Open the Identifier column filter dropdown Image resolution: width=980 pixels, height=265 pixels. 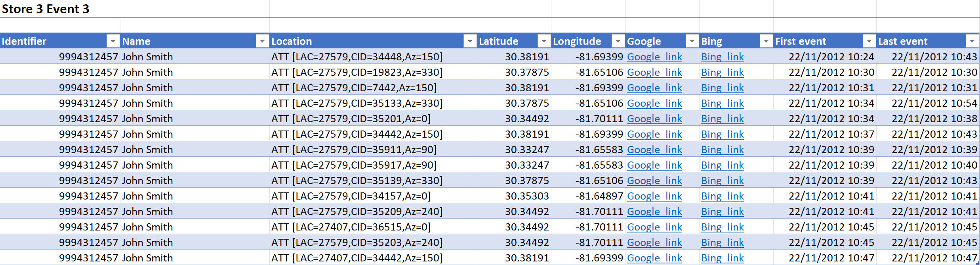pos(113,41)
